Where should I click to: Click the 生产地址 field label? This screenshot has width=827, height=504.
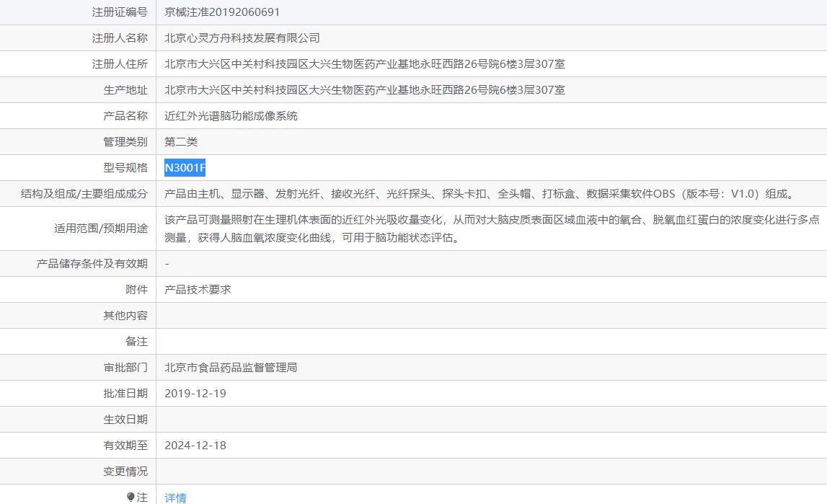click(125, 90)
